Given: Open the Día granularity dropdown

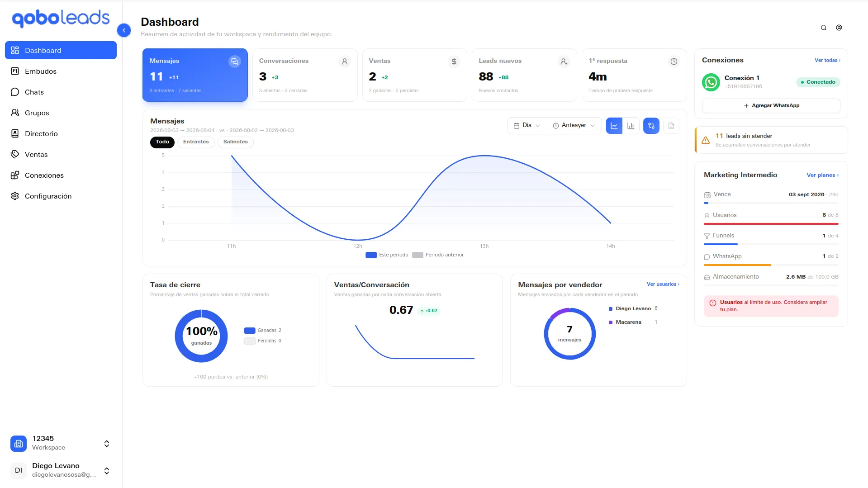Looking at the screenshot, I should point(527,126).
